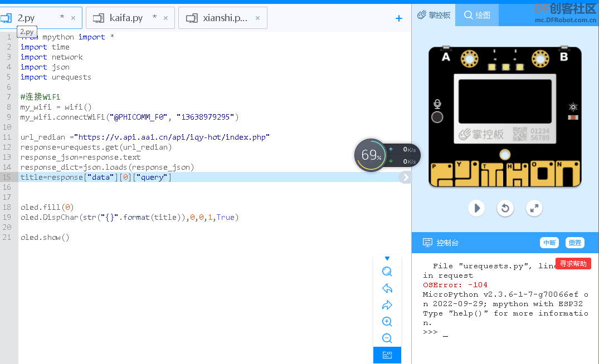Click the oled.show() code line

coord(45,237)
